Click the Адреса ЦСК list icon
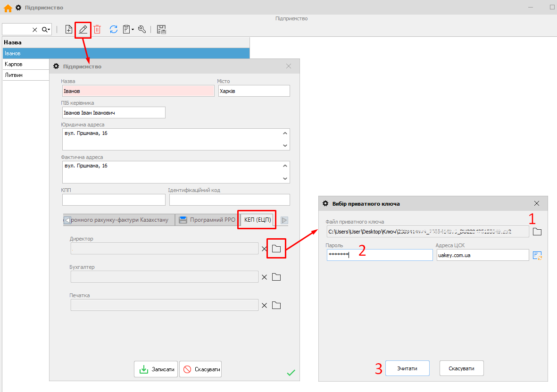The height and width of the screenshot is (392, 557). [x=537, y=255]
